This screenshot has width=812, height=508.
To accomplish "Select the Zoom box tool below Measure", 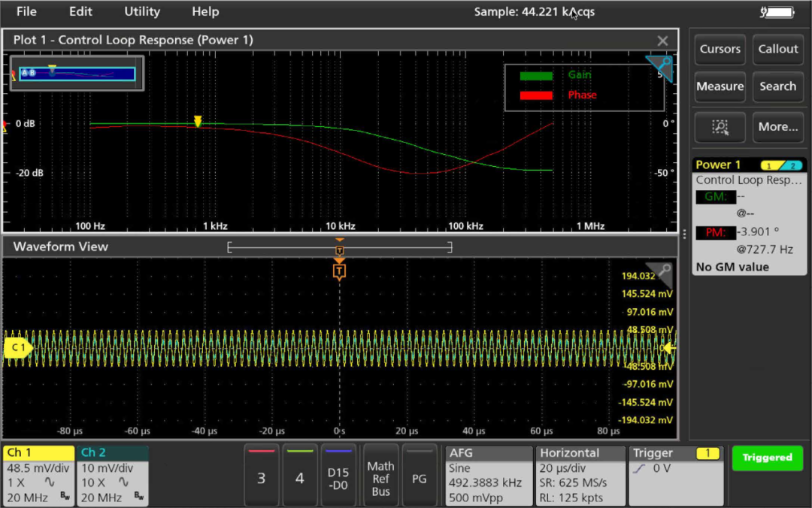I will coord(720,127).
